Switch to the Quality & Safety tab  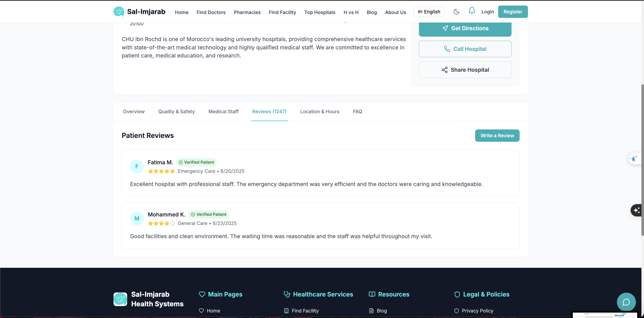pos(176,112)
